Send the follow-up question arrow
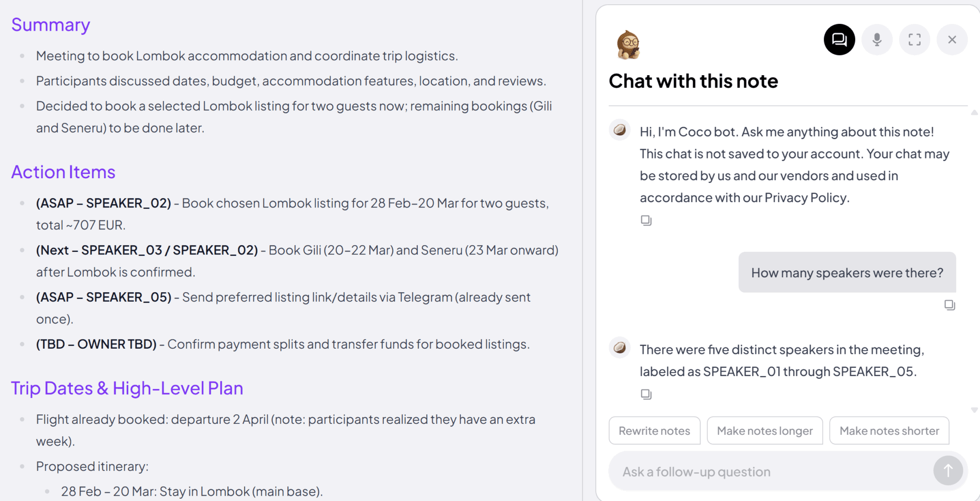 tap(947, 471)
